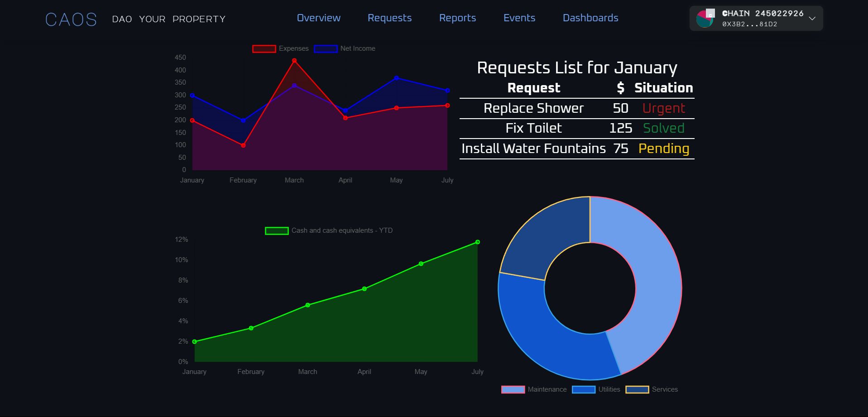Click the 'DAO YOUR PROPERTY' tagline

pos(169,19)
